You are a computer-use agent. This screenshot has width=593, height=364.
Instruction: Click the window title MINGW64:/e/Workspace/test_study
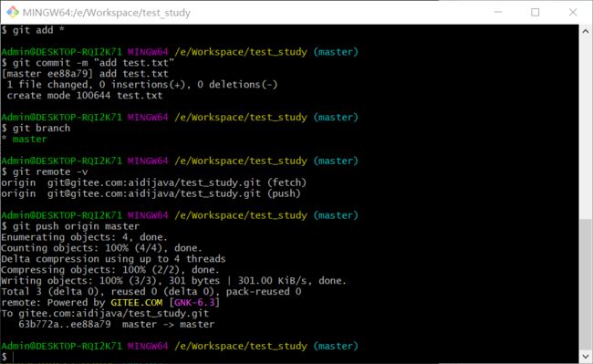pyautogui.click(x=106, y=13)
